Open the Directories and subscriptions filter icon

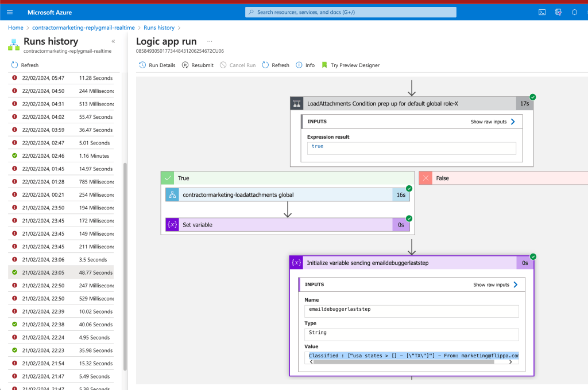click(558, 13)
